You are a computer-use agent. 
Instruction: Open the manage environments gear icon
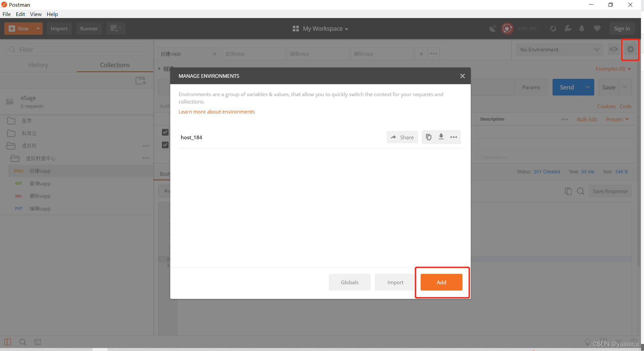point(630,49)
